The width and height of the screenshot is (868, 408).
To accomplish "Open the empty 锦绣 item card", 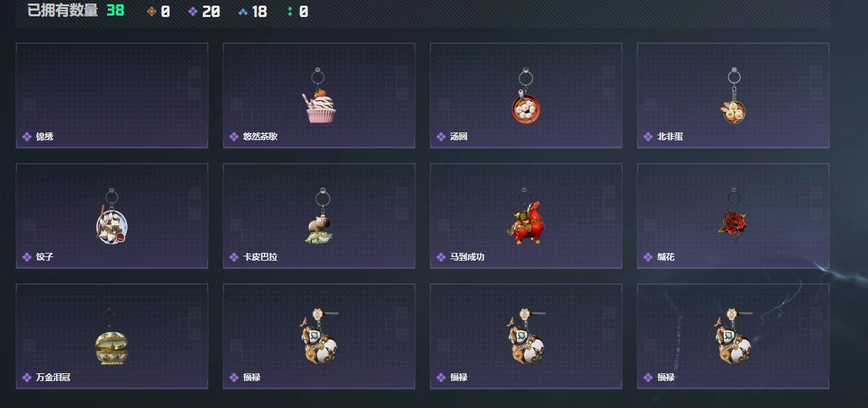I will coord(112,96).
